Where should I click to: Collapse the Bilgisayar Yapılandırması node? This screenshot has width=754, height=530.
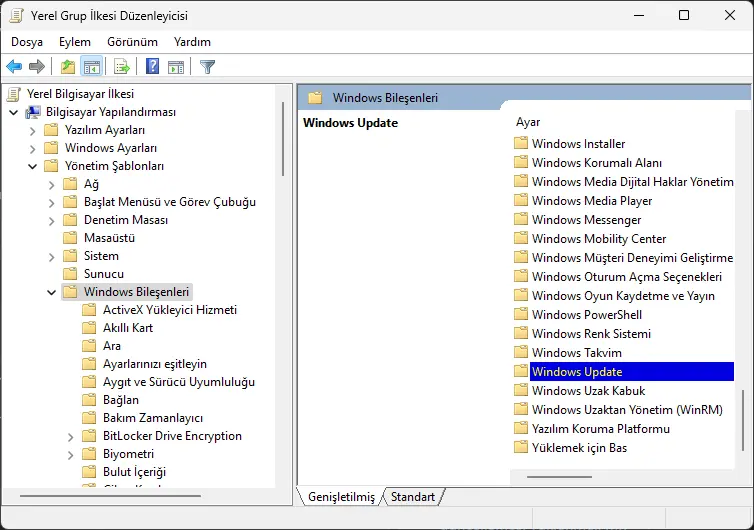(14, 113)
